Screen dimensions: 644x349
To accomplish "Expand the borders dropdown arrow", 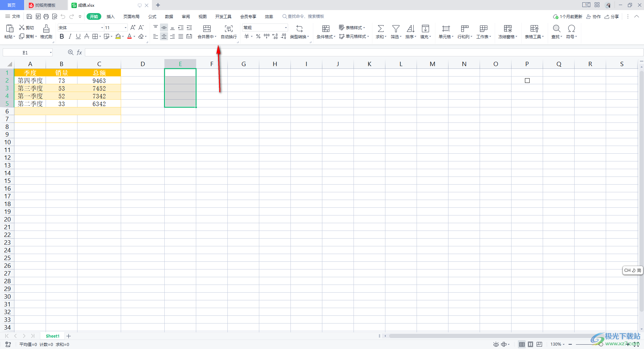I will [x=100, y=37].
